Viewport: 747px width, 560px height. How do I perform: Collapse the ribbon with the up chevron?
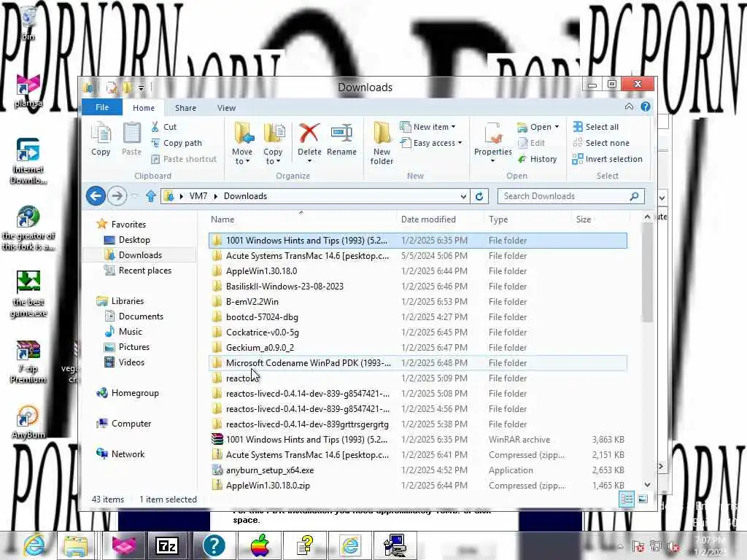pos(629,106)
